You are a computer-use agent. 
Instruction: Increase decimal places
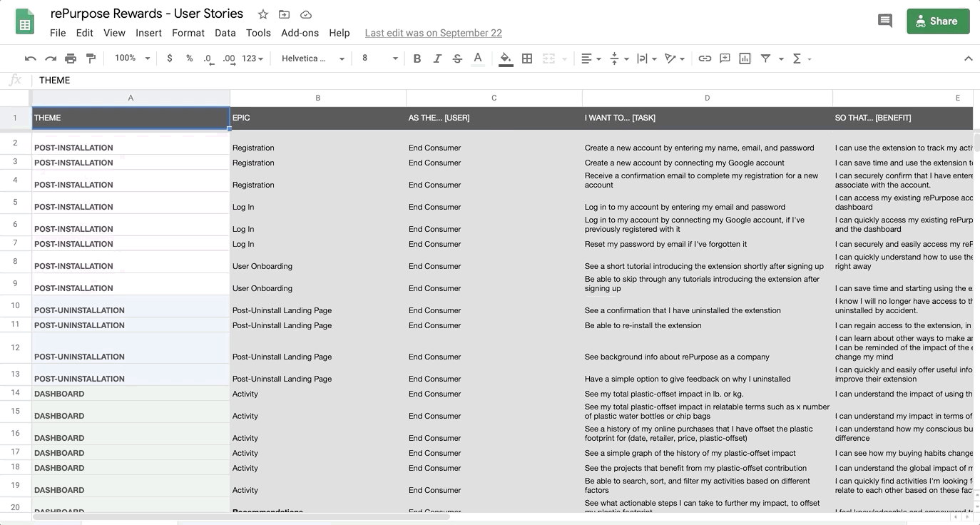pos(228,58)
